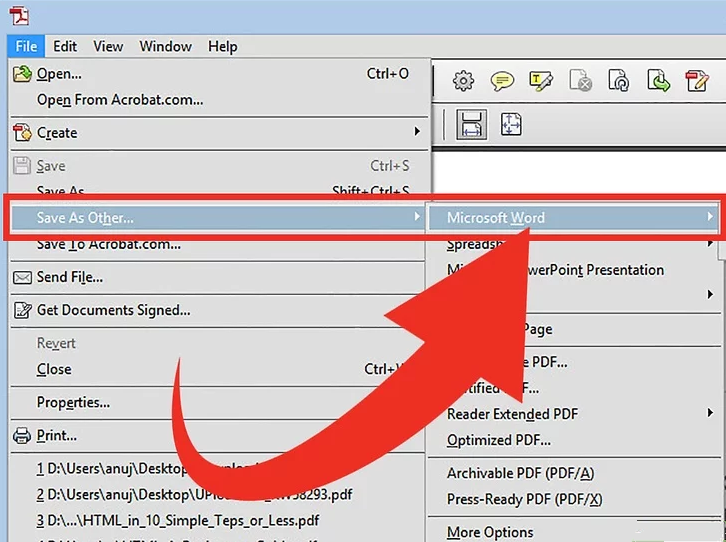This screenshot has width=726, height=542.
Task: Select Send File... menu item
Action: [218, 277]
